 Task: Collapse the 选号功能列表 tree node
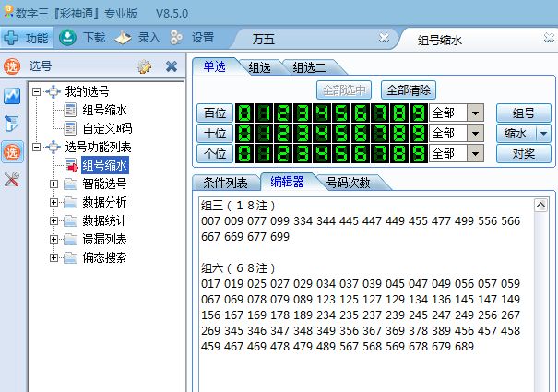coord(36,147)
